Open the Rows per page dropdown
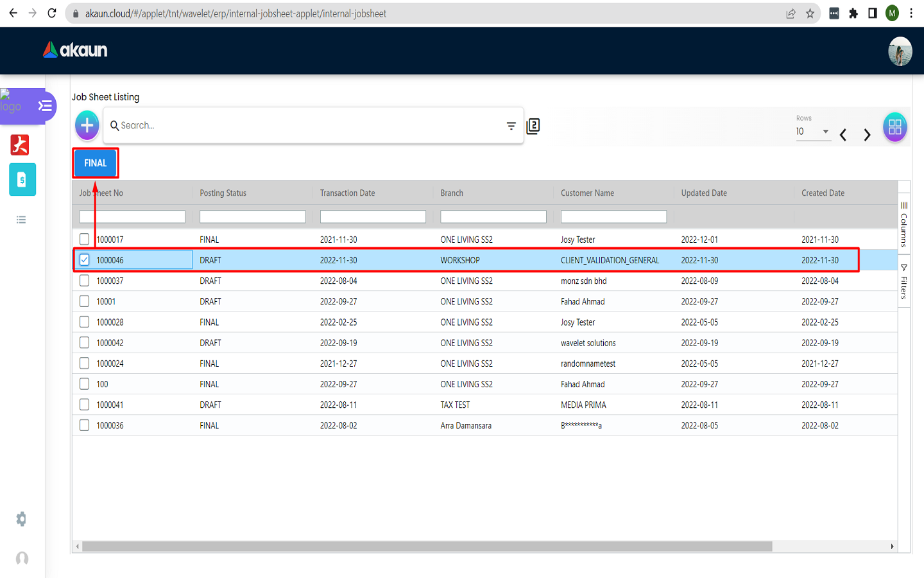Viewport: 924px width, 578px height. pyautogui.click(x=813, y=132)
